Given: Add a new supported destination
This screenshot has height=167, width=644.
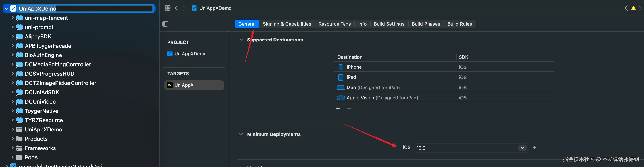Looking at the screenshot, I should tap(338, 109).
